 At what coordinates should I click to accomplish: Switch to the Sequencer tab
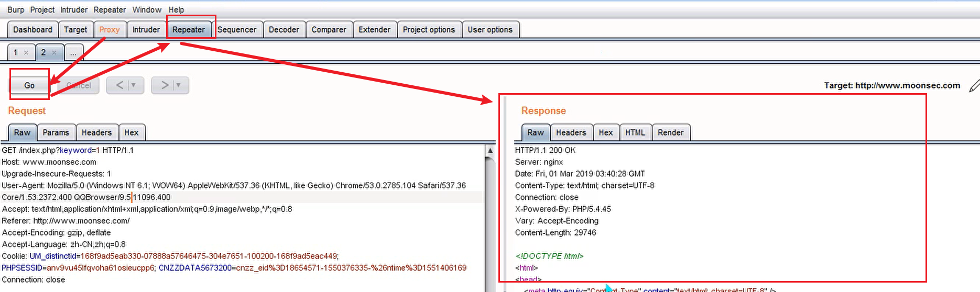tap(237, 29)
